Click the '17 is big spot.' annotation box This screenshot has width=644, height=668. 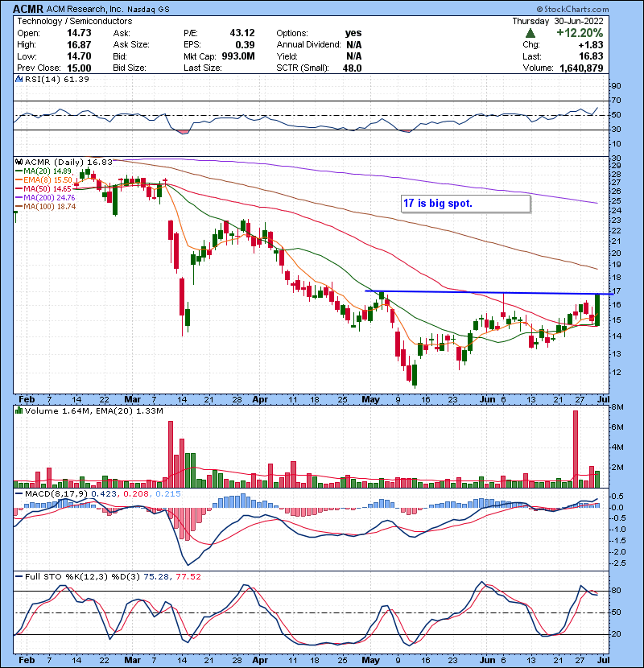click(x=466, y=204)
